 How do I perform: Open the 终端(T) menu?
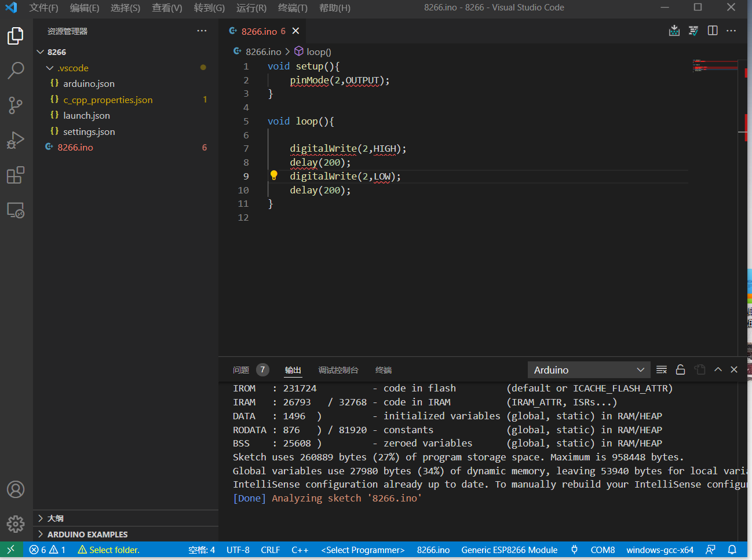point(293,8)
